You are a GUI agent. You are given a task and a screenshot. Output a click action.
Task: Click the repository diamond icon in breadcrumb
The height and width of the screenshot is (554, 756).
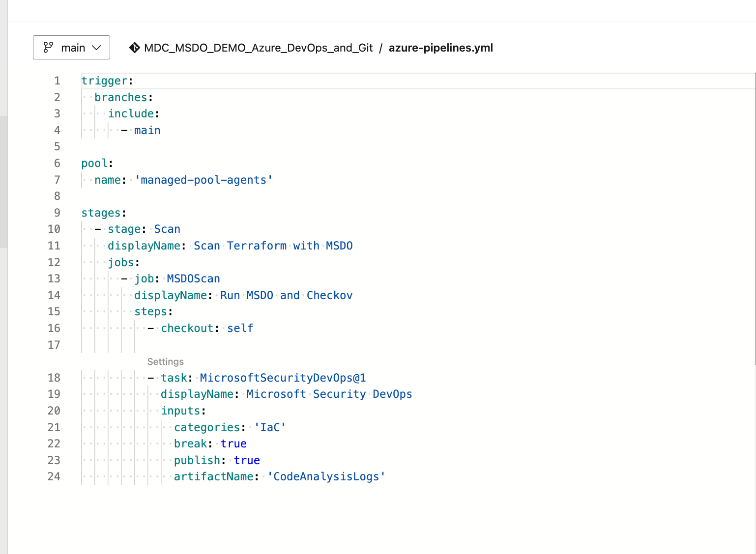[x=134, y=48]
